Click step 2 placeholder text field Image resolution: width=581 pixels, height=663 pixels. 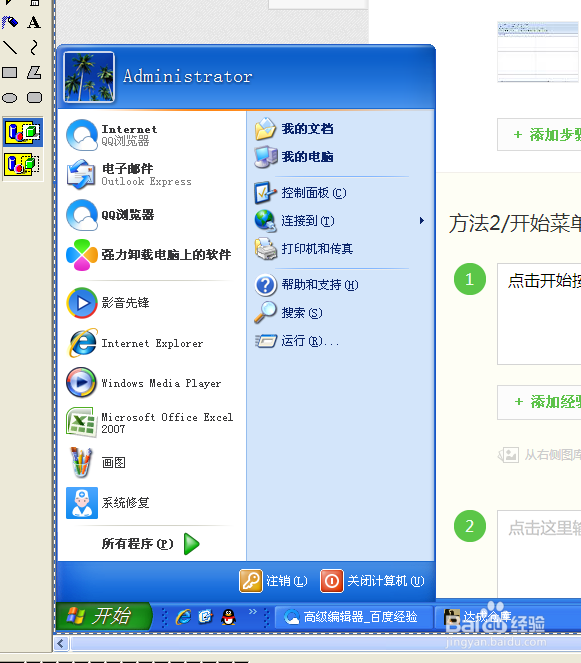pyautogui.click(x=540, y=554)
